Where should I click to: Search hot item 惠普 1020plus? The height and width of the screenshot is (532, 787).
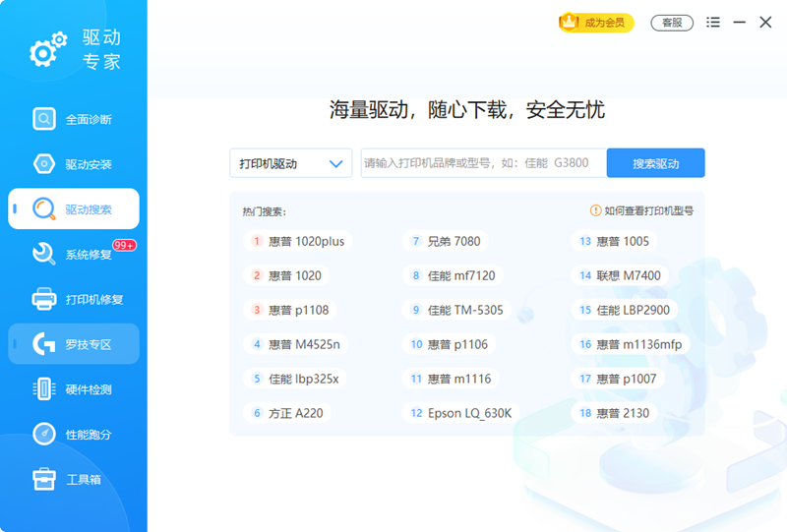click(x=298, y=241)
